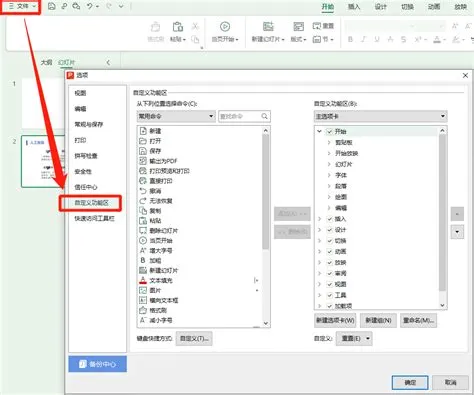Expand the 插入 tab tree node

pyautogui.click(x=319, y=219)
